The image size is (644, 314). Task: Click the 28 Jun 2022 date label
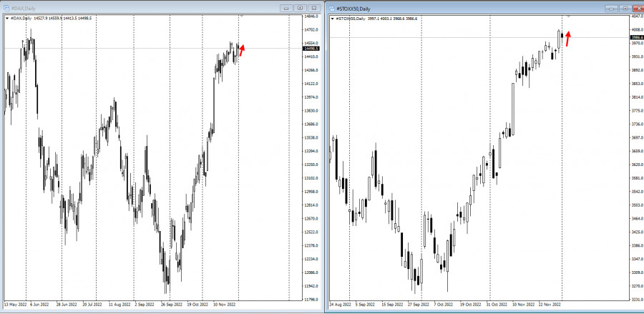66,305
